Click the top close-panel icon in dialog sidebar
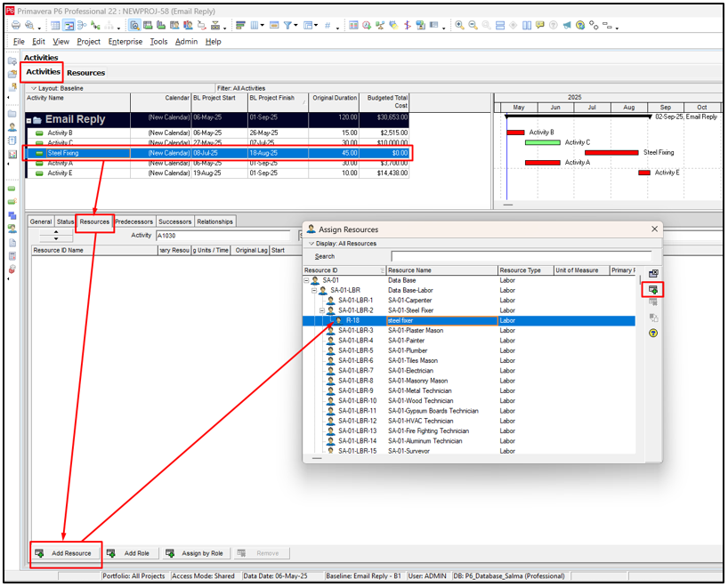728x587 pixels. point(652,273)
